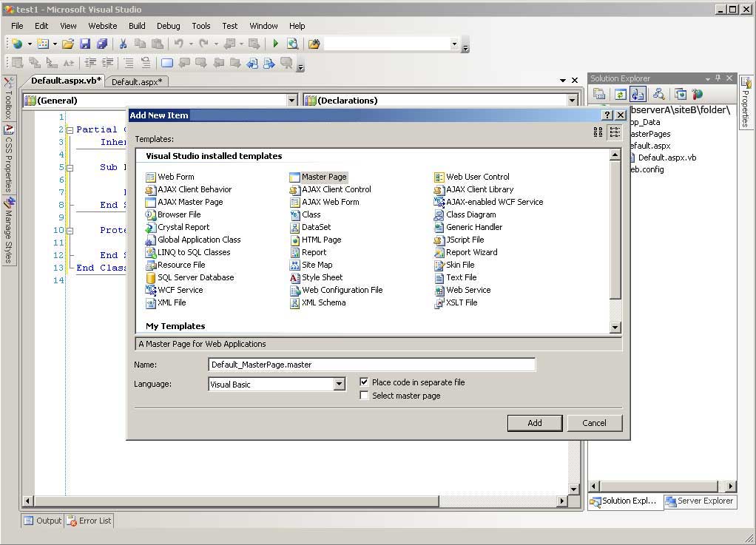Open the Toolbox side panel
This screenshot has width=756, height=545.
coord(8,98)
